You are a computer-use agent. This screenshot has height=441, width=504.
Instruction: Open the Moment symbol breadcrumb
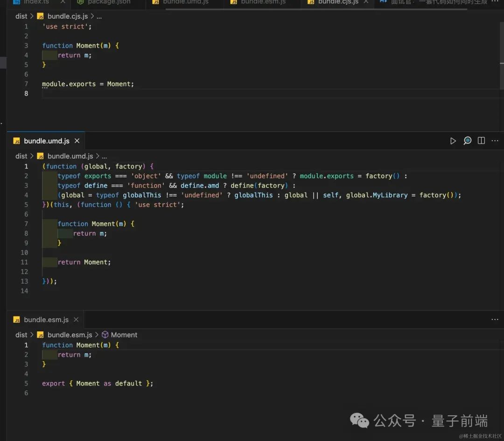point(124,335)
